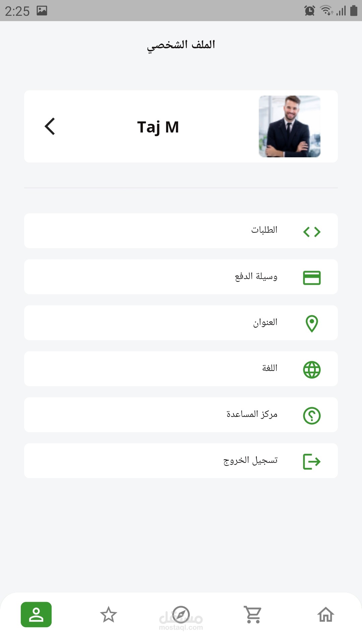
Task: Open the shopping cart tab
Action: click(253, 614)
